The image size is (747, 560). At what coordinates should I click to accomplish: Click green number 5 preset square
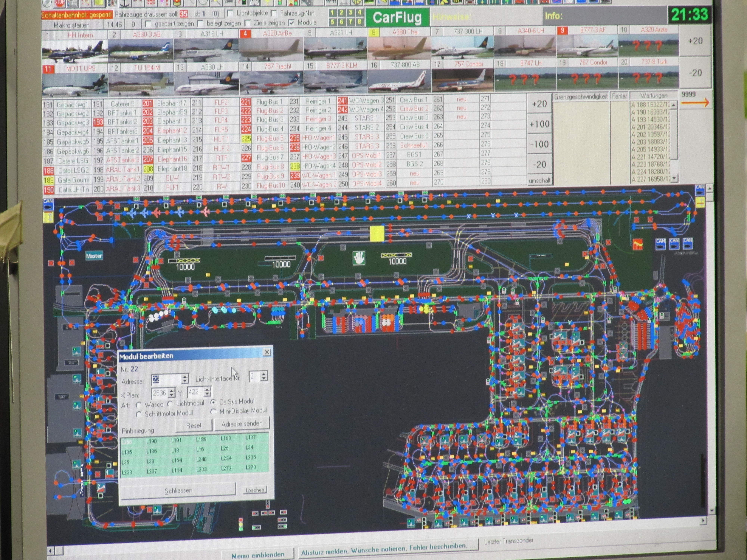pos(333,22)
